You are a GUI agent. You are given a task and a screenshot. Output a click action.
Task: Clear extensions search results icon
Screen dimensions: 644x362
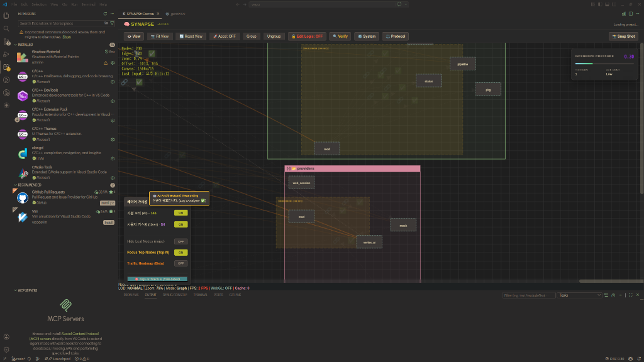click(106, 23)
